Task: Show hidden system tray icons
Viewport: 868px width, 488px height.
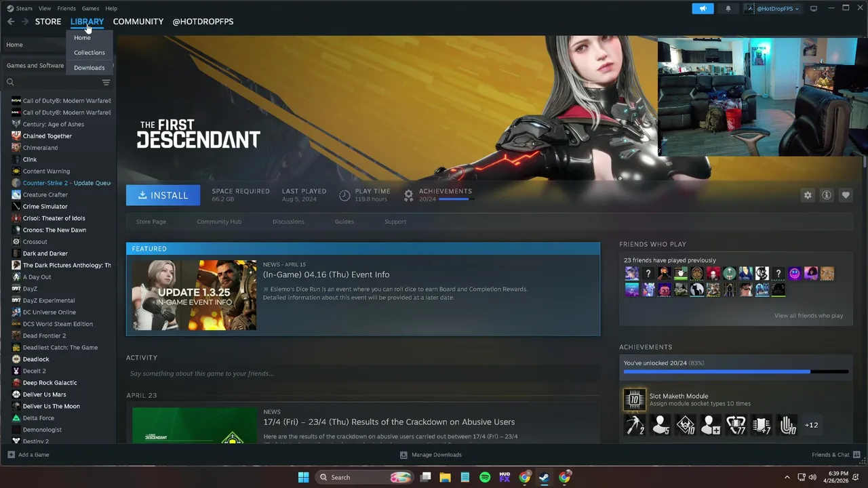Action: 787,477
